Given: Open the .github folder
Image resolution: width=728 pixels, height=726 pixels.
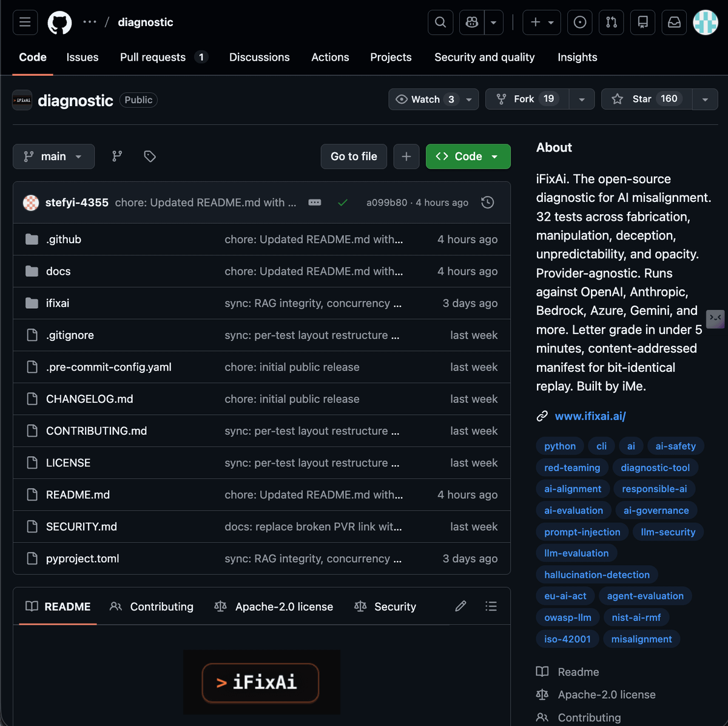Looking at the screenshot, I should point(64,240).
